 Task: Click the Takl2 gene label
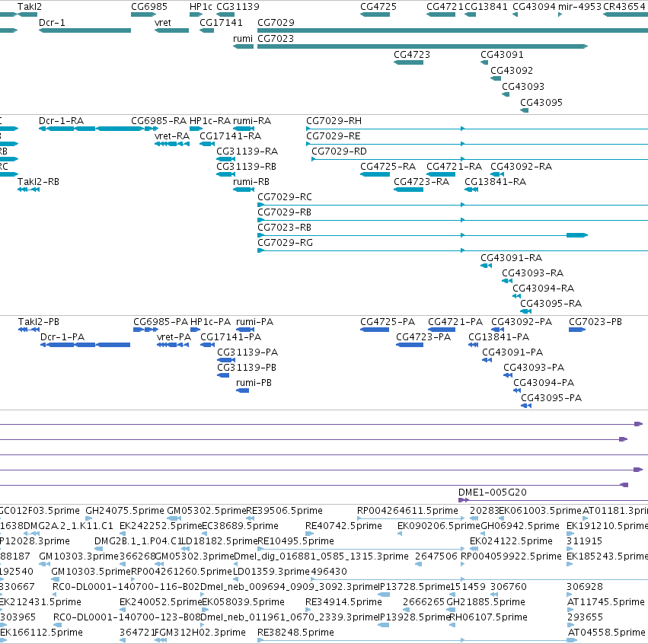click(x=30, y=7)
